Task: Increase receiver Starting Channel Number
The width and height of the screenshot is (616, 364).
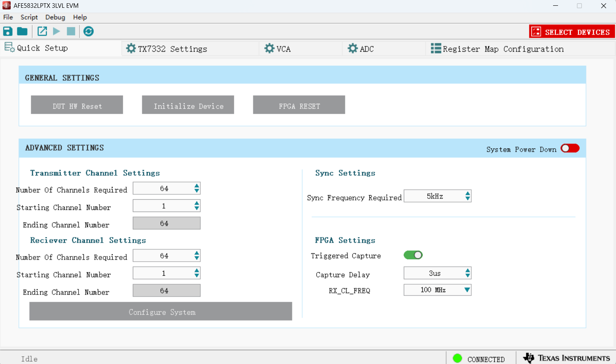Action: coord(197,271)
